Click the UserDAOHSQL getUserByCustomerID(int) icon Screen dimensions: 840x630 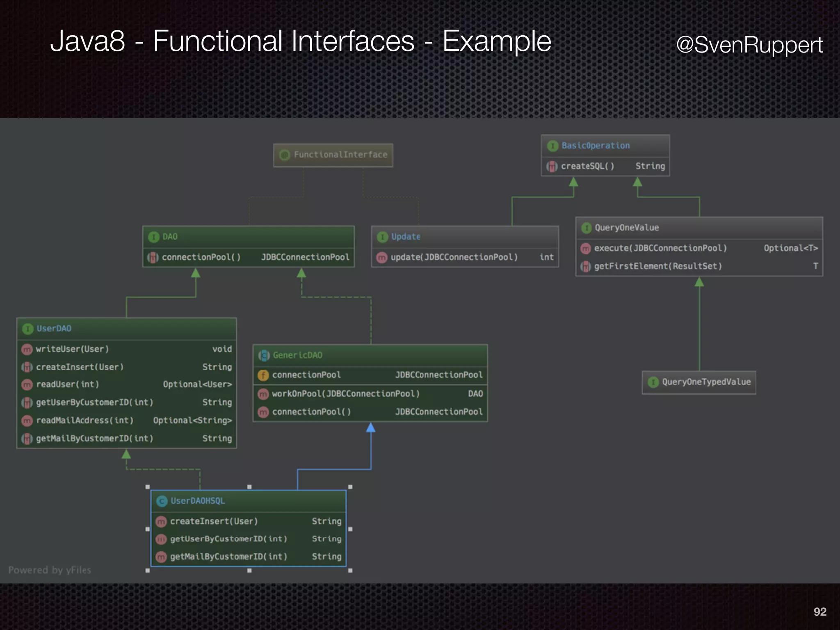click(x=161, y=539)
